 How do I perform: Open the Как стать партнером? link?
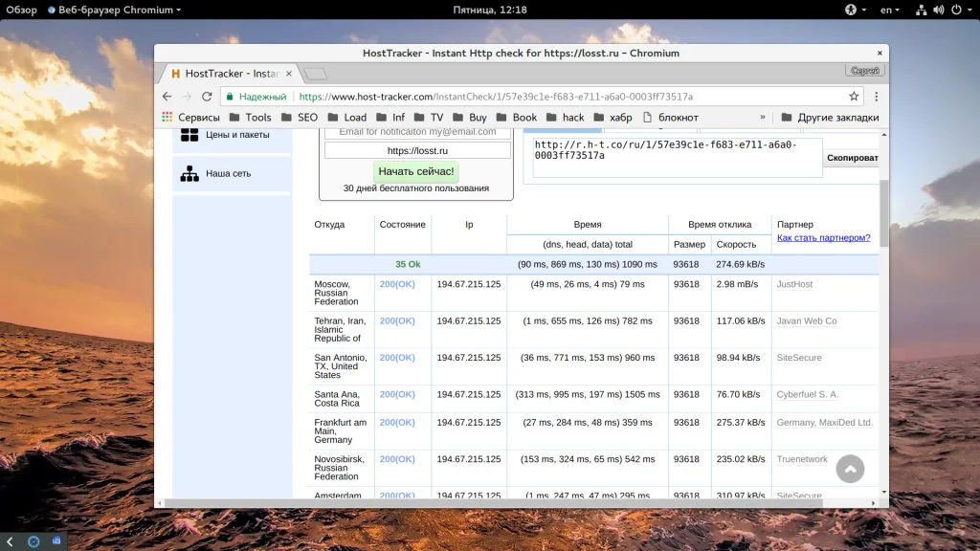pos(823,238)
